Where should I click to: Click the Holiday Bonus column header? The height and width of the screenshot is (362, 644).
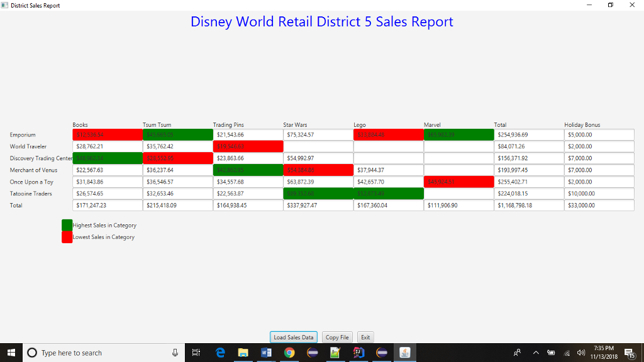click(x=582, y=125)
